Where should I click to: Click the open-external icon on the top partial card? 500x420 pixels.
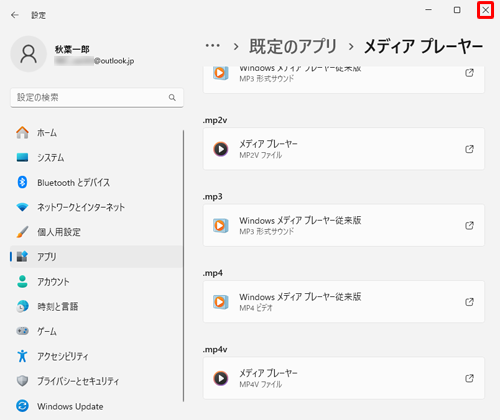tap(469, 72)
